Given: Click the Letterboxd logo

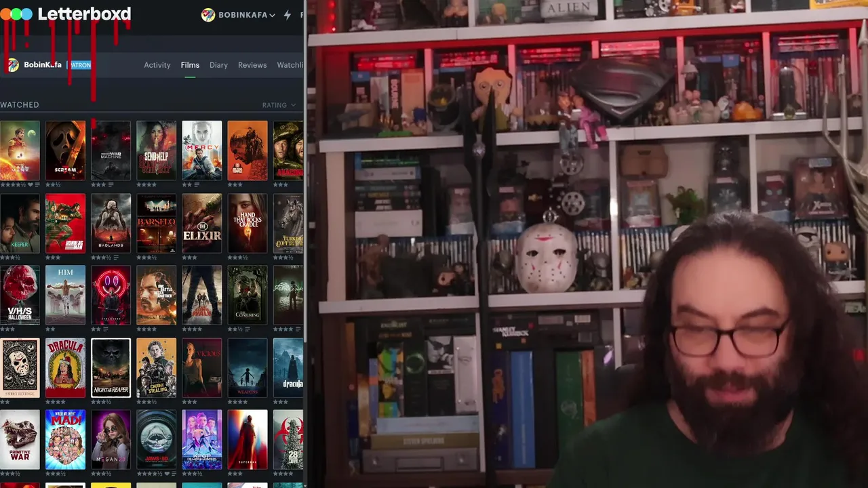Looking at the screenshot, I should (66, 14).
